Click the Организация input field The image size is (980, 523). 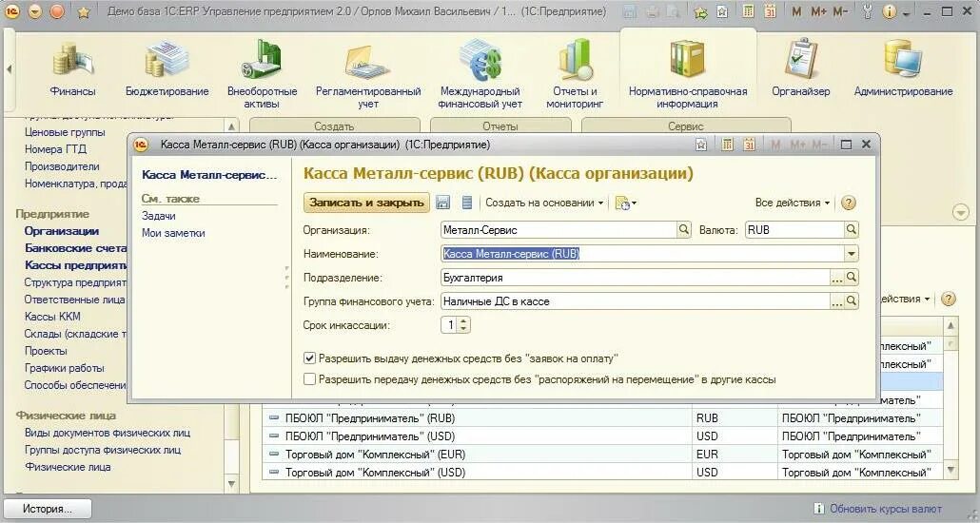[x=559, y=229]
